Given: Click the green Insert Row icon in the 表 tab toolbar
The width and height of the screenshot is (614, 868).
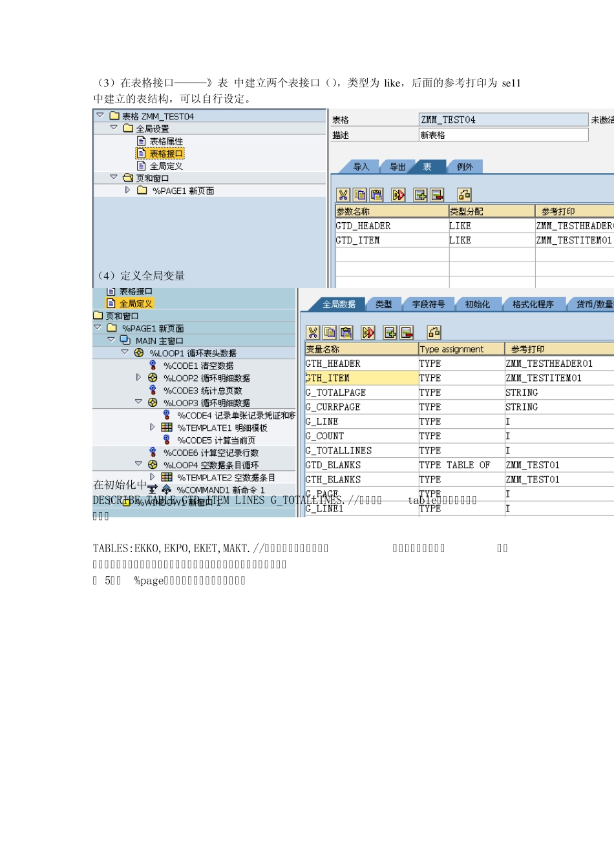Looking at the screenshot, I should pyautogui.click(x=421, y=195).
